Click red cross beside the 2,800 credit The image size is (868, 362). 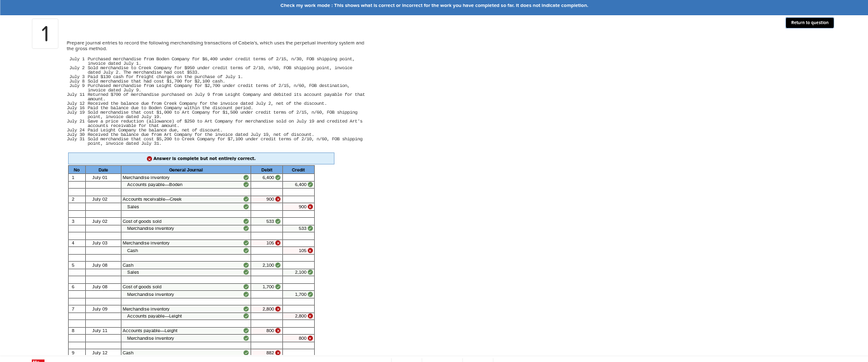point(310,316)
